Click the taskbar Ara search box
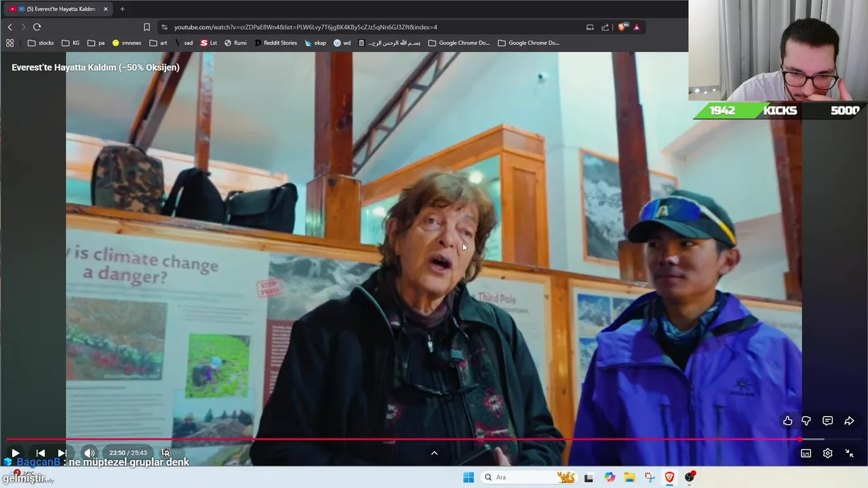 pos(529,477)
